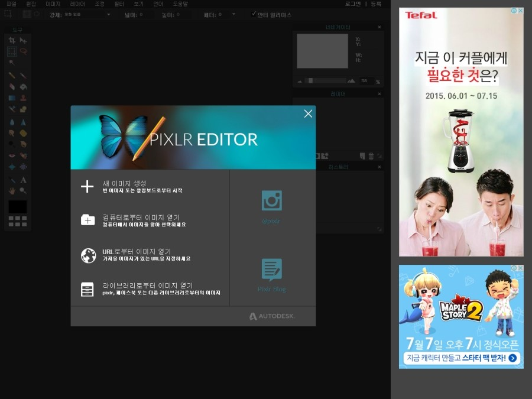
Task: Select the Dodge tool
Action: (12, 144)
